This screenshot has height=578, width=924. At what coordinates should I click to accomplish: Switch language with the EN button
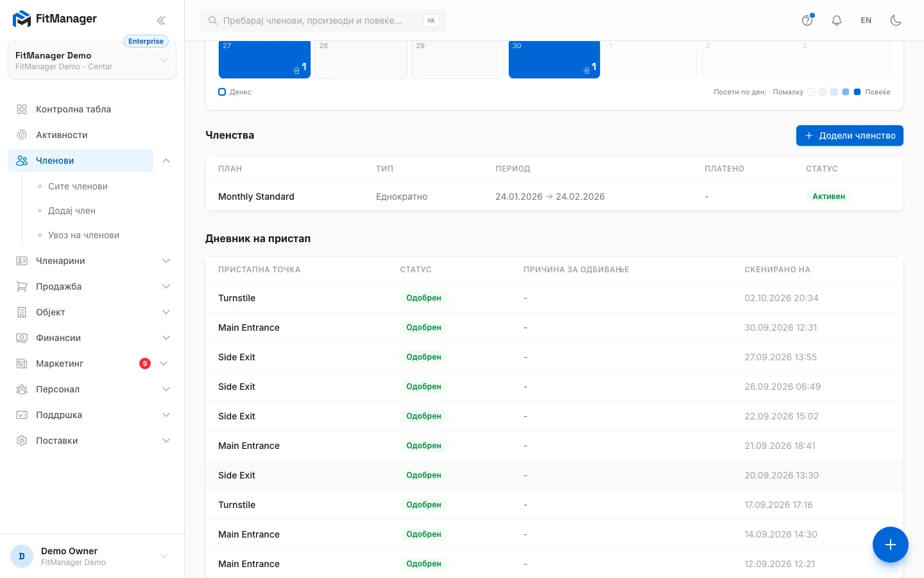click(x=866, y=21)
